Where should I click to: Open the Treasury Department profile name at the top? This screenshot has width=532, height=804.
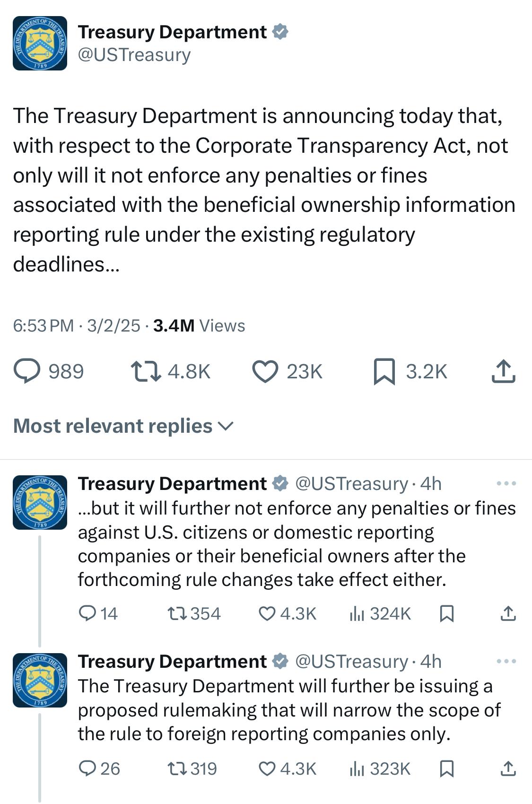172,32
